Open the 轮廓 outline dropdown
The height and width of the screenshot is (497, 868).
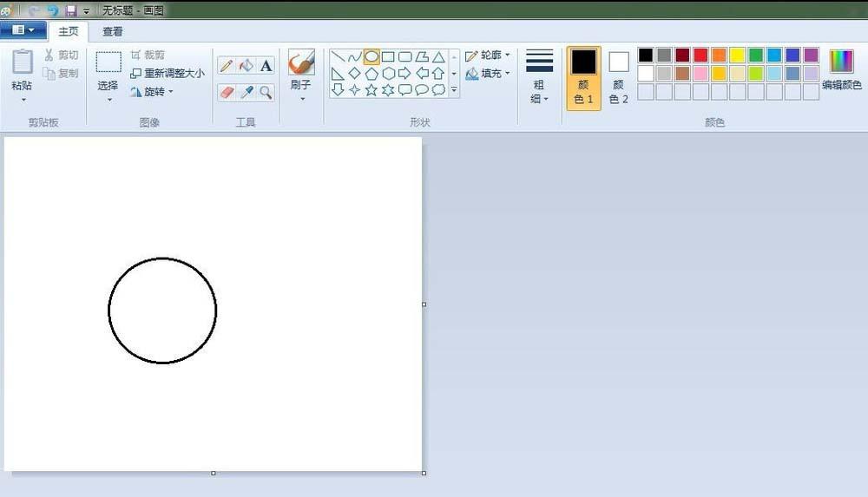[x=488, y=56]
